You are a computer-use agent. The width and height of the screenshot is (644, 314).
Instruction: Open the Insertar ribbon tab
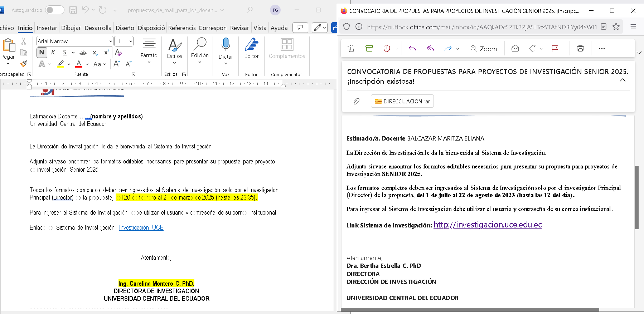[47, 28]
